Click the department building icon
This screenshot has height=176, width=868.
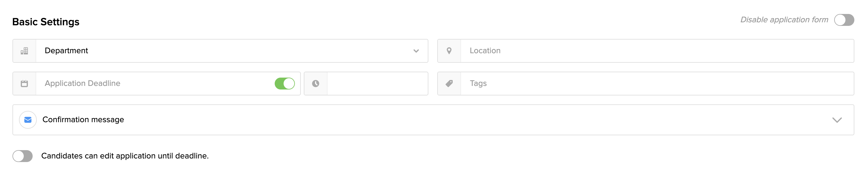pos(24,51)
